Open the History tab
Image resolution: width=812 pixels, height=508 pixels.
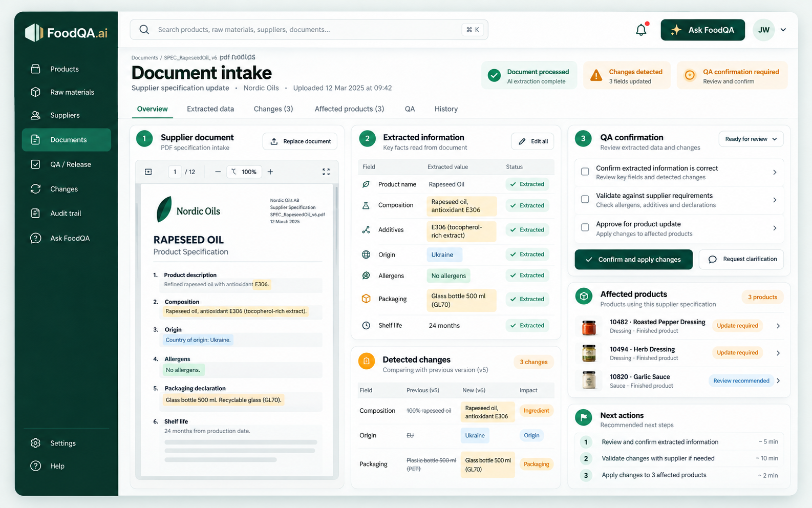pyautogui.click(x=446, y=109)
